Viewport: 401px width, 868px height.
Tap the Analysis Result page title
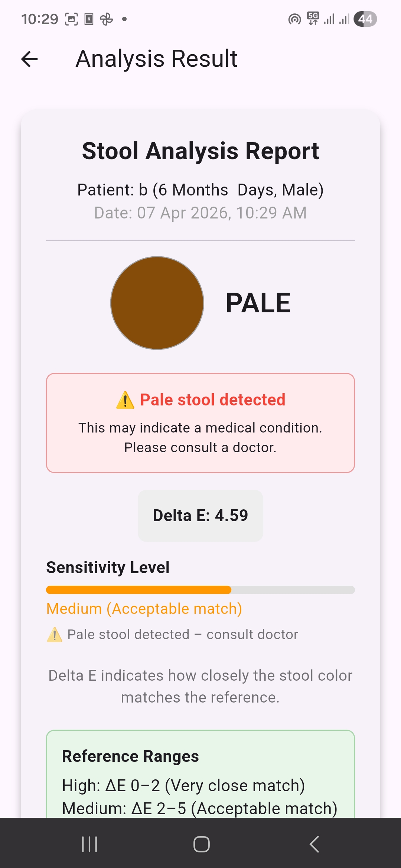click(156, 59)
